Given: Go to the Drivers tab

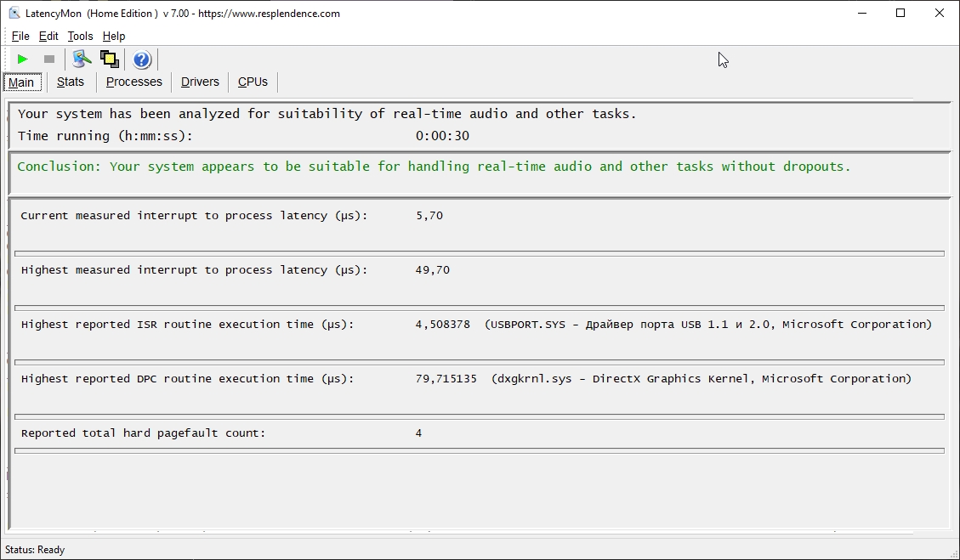Looking at the screenshot, I should [200, 82].
